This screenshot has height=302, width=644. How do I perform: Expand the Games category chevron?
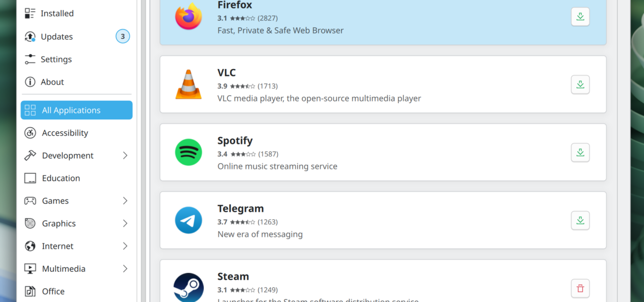tap(125, 201)
